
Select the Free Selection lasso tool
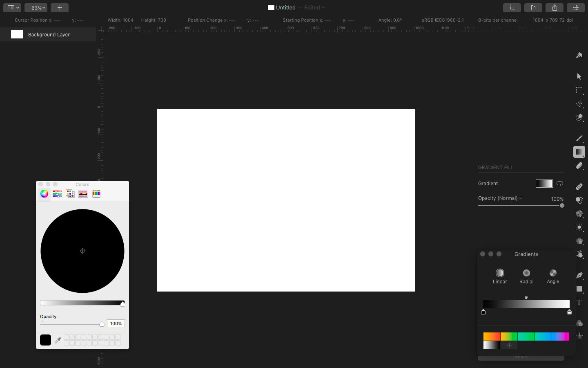click(579, 104)
